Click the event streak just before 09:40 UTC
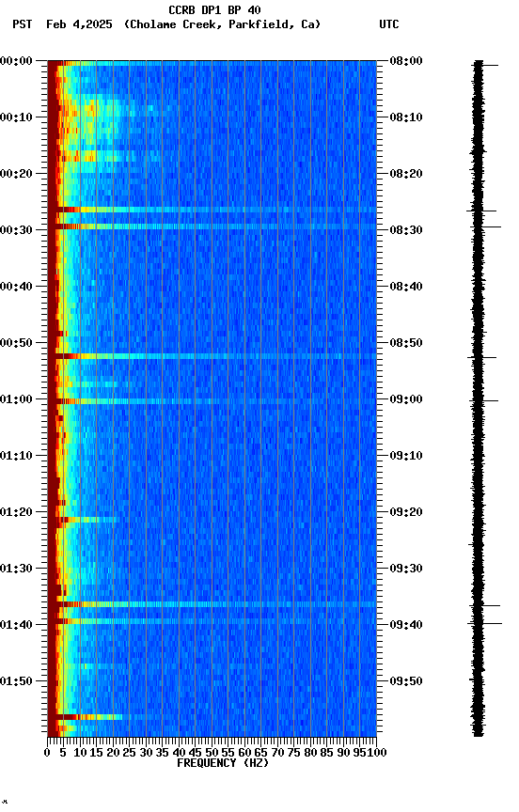The width and height of the screenshot is (519, 812). tap(212, 621)
